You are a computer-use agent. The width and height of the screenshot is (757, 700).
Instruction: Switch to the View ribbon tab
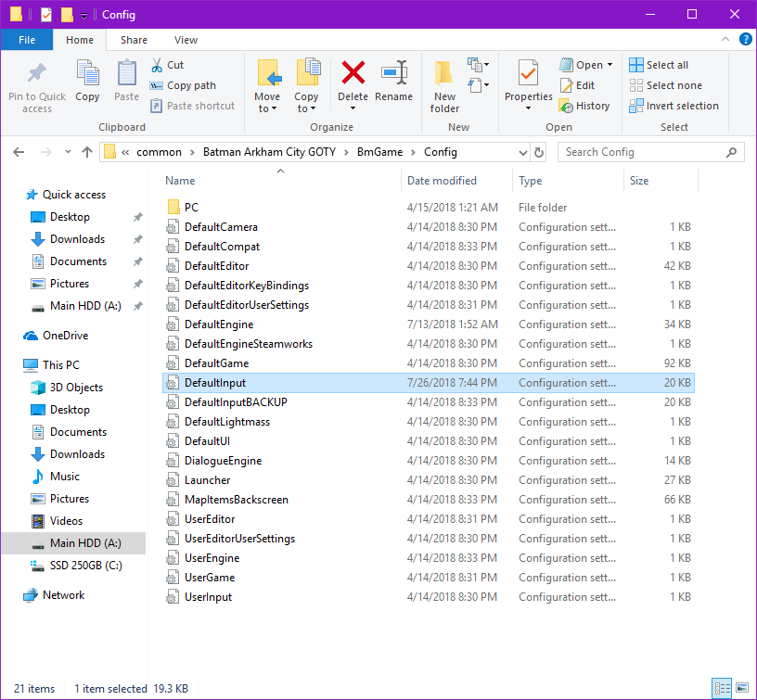click(x=186, y=40)
